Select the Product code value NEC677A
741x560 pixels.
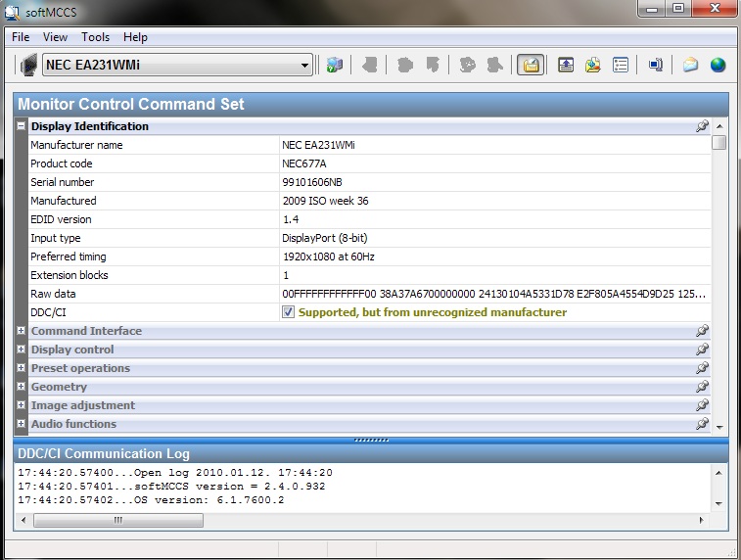[304, 163]
